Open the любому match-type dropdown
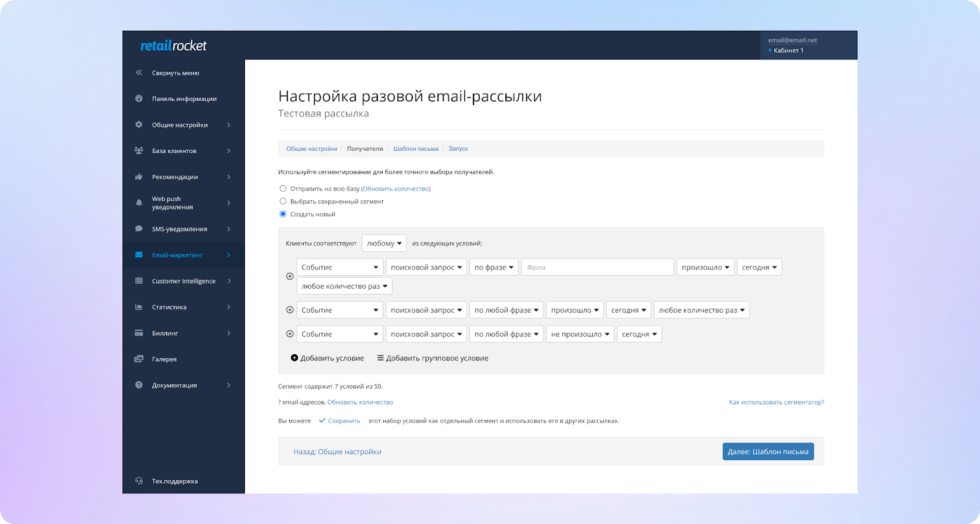This screenshot has width=980, height=524. pos(384,243)
